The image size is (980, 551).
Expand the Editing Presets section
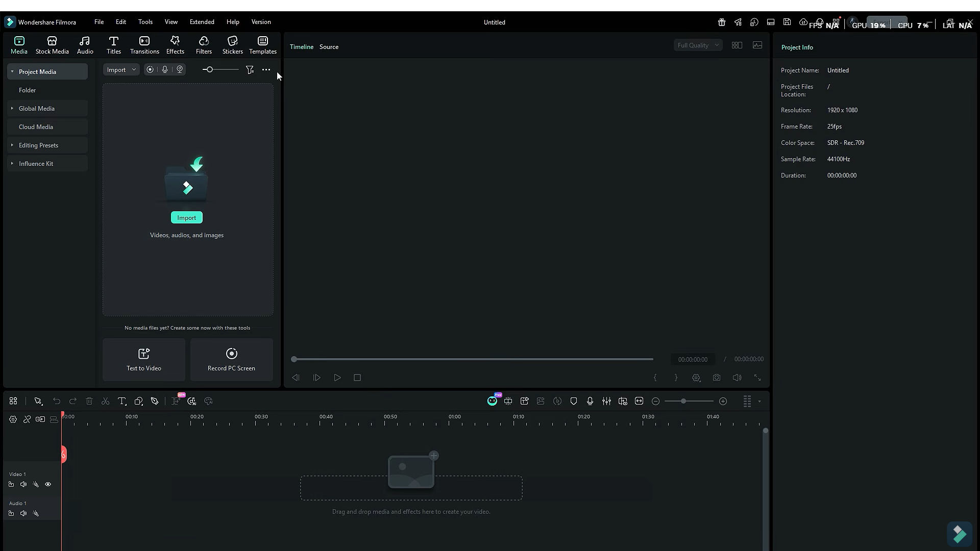click(x=12, y=145)
